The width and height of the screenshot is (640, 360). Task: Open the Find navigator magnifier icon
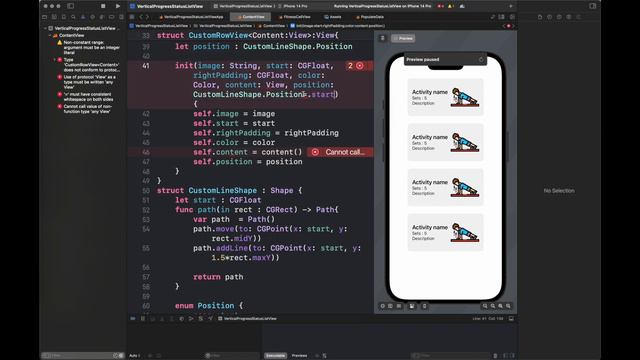coord(73,17)
